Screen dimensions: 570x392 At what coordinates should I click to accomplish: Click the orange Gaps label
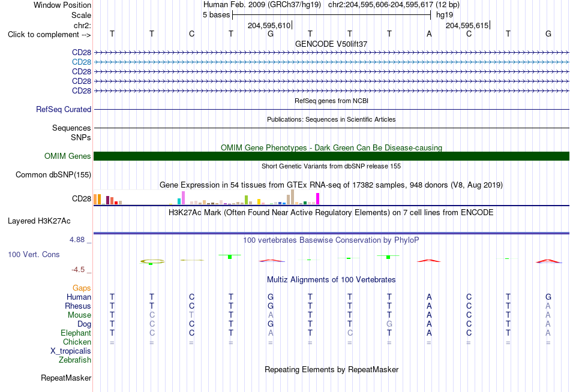point(82,288)
